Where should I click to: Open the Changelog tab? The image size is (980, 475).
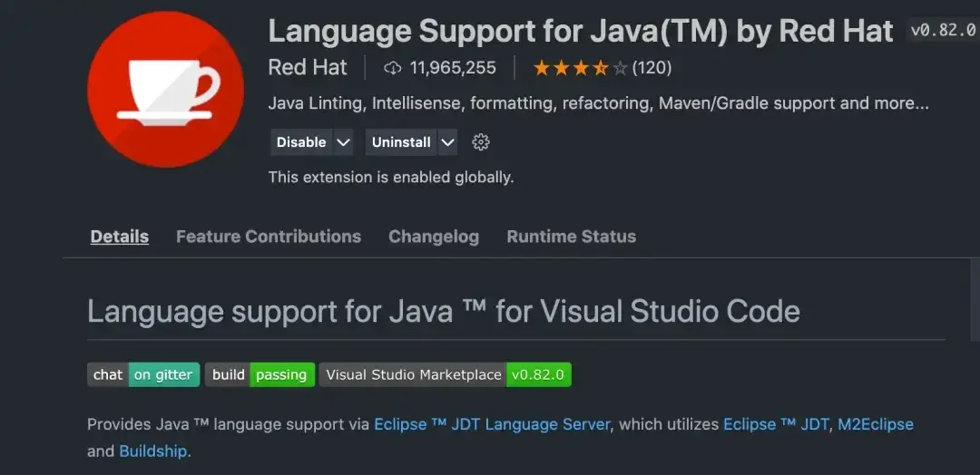coord(433,237)
